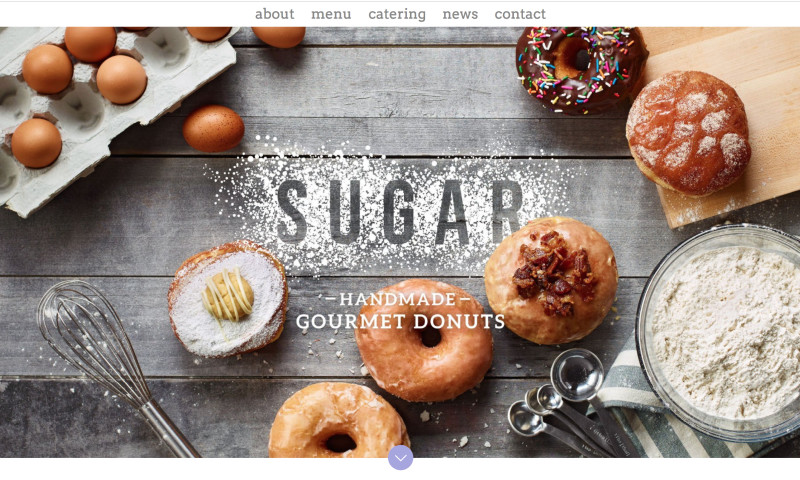The height and width of the screenshot is (480, 800).
Task: Click the Handmade Gourmet Donuts heading
Action: (x=401, y=310)
